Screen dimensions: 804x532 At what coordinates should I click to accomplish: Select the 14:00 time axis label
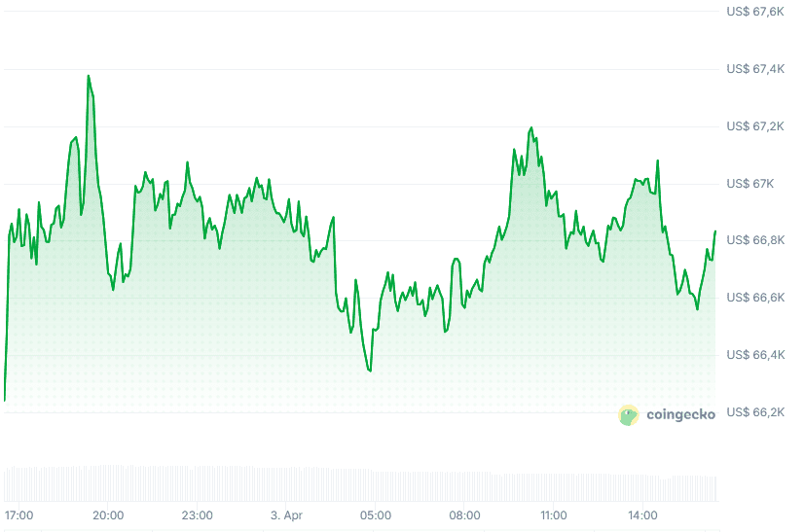coord(643,514)
